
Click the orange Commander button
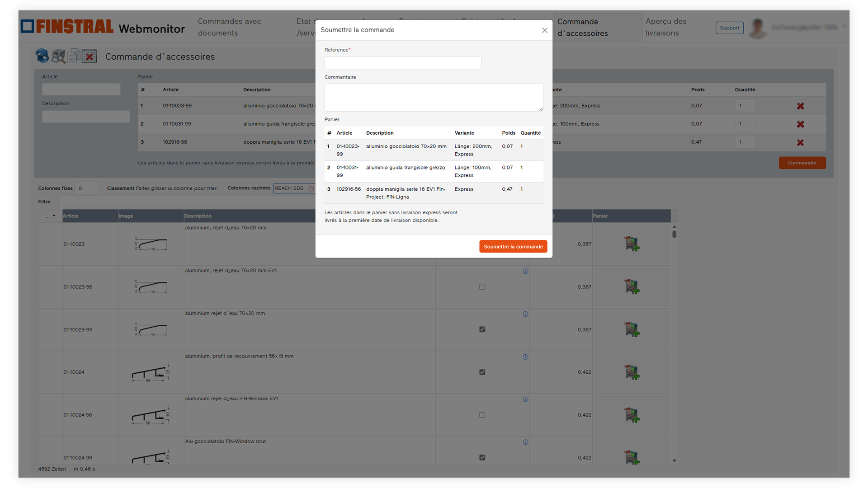pos(802,163)
